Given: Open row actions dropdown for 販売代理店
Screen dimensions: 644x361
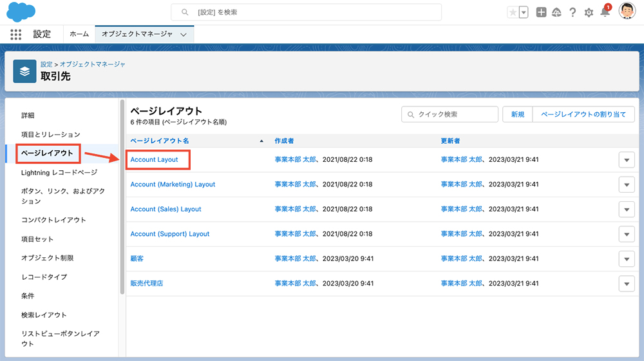Looking at the screenshot, I should 627,284.
